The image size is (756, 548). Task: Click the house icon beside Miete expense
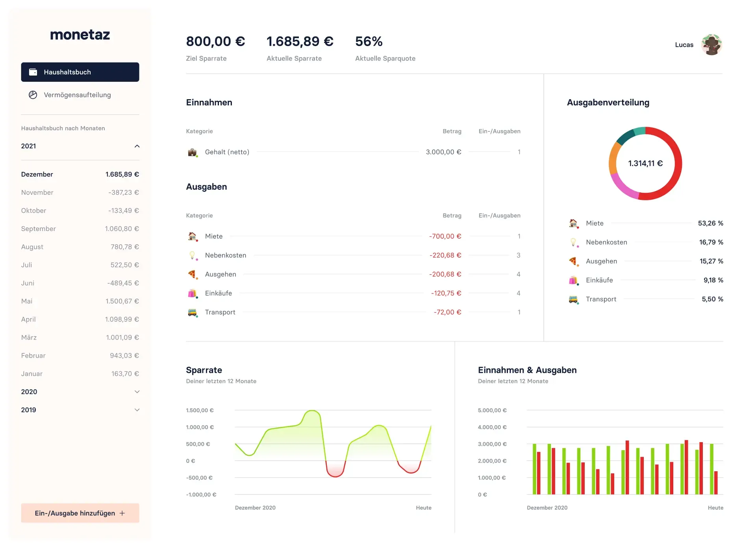tap(192, 236)
